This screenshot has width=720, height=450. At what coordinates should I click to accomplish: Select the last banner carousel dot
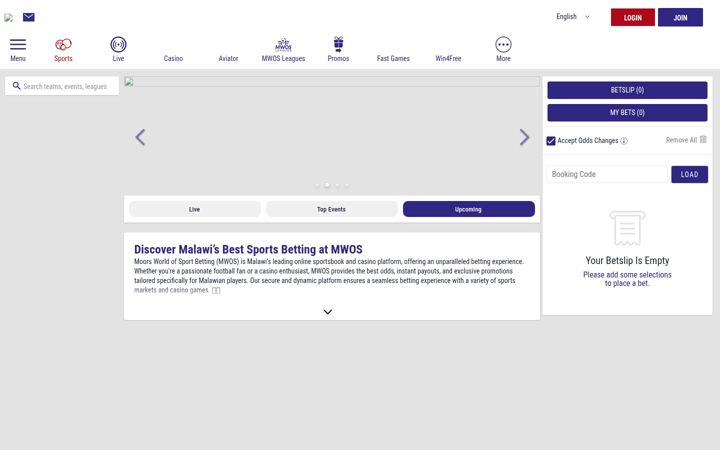tap(347, 186)
